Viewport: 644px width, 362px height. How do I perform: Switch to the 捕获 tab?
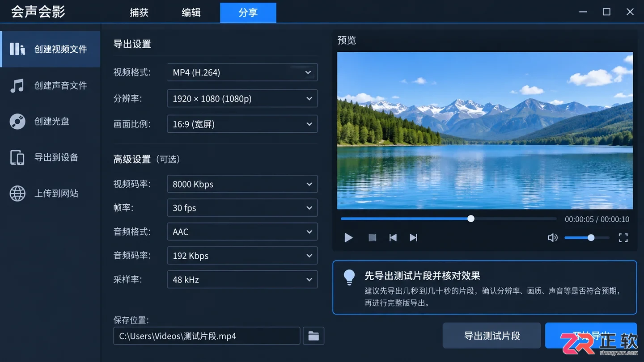coord(139,13)
